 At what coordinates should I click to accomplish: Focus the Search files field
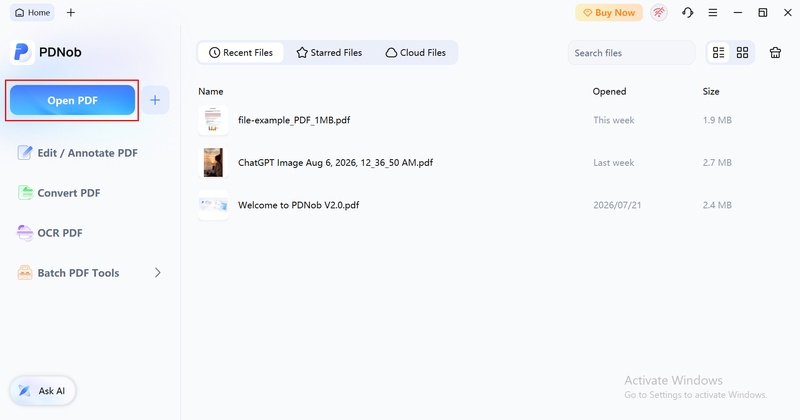coord(631,53)
